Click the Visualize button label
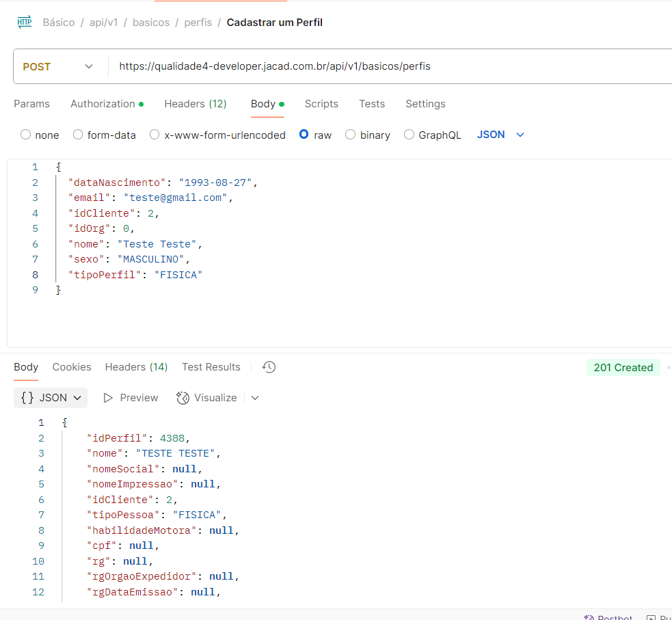 click(x=215, y=398)
